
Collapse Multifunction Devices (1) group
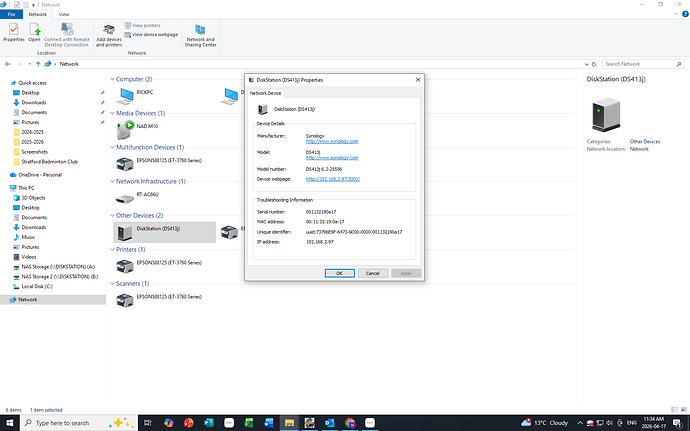tap(112, 147)
